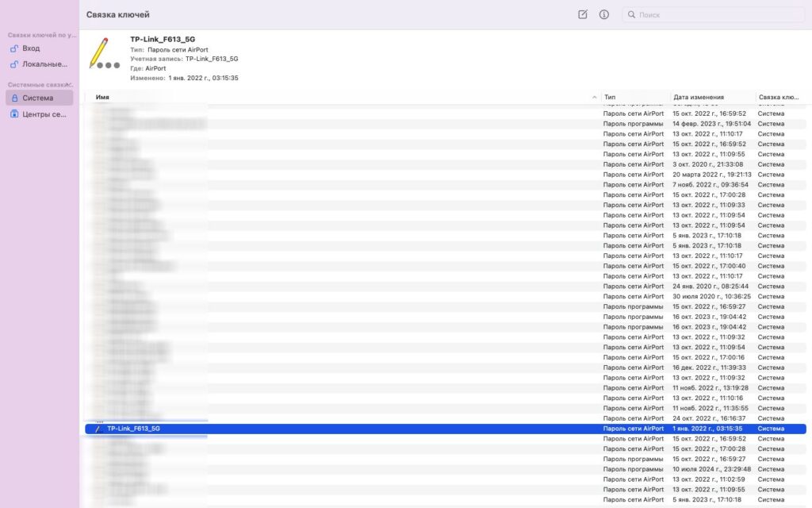The image size is (812, 508).
Task: Open the Вход keychain
Action: 31,48
